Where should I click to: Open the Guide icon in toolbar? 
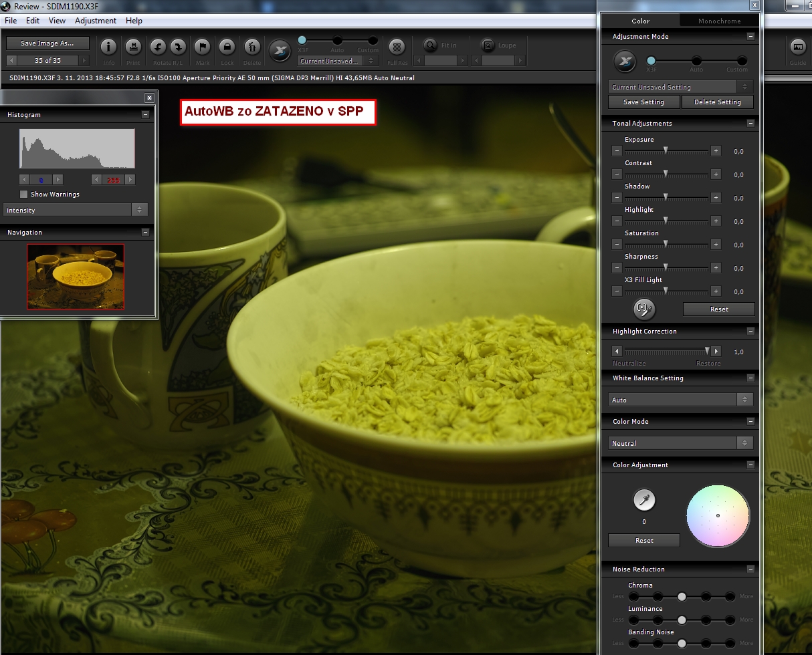pyautogui.click(x=797, y=47)
